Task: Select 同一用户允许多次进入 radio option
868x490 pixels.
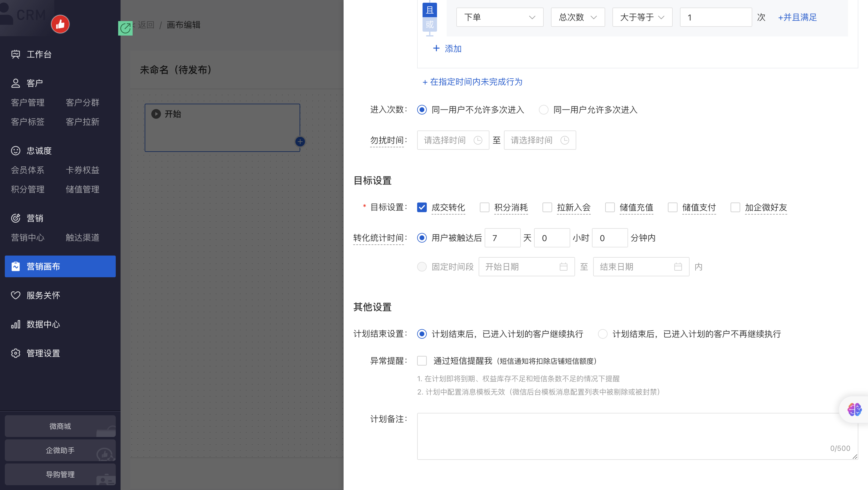Action: coord(543,110)
